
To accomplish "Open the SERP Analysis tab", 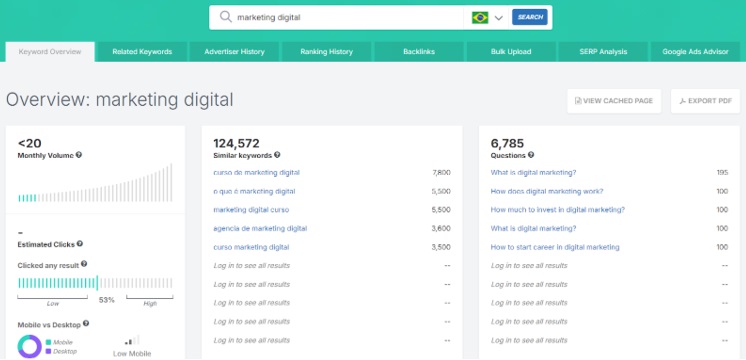I will pyautogui.click(x=603, y=52).
